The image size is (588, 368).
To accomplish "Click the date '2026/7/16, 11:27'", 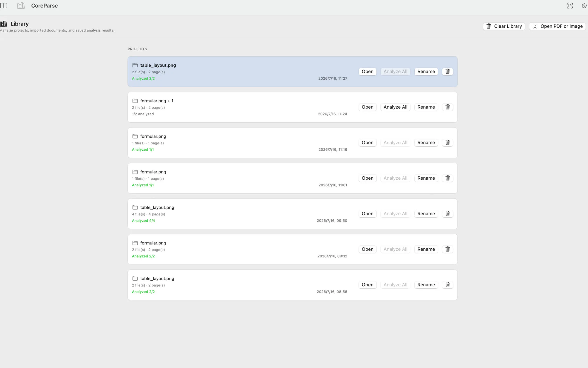I will tap(333, 78).
